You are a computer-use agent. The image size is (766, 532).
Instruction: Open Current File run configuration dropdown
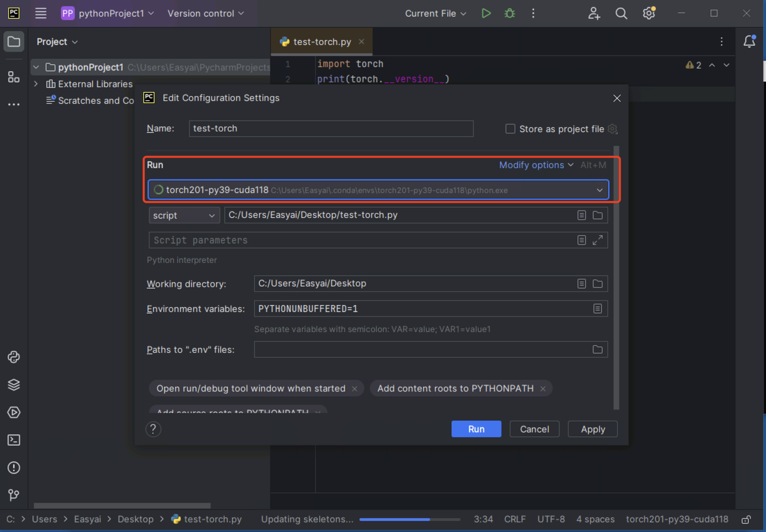tap(435, 13)
